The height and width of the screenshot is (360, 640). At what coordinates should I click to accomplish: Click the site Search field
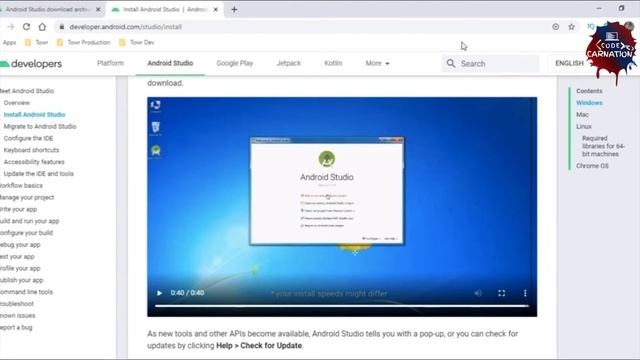coord(490,64)
